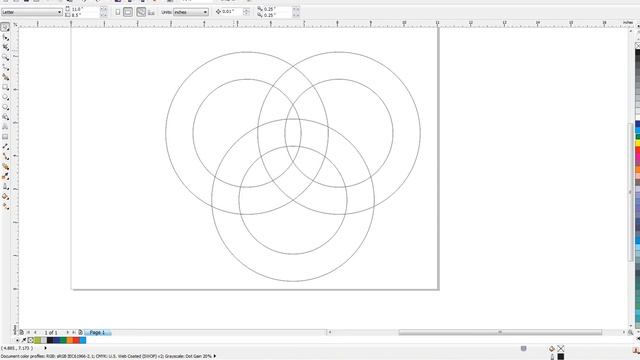The height and width of the screenshot is (360, 640).
Task: Open the navigator at scrollbar corner
Action: (631, 332)
